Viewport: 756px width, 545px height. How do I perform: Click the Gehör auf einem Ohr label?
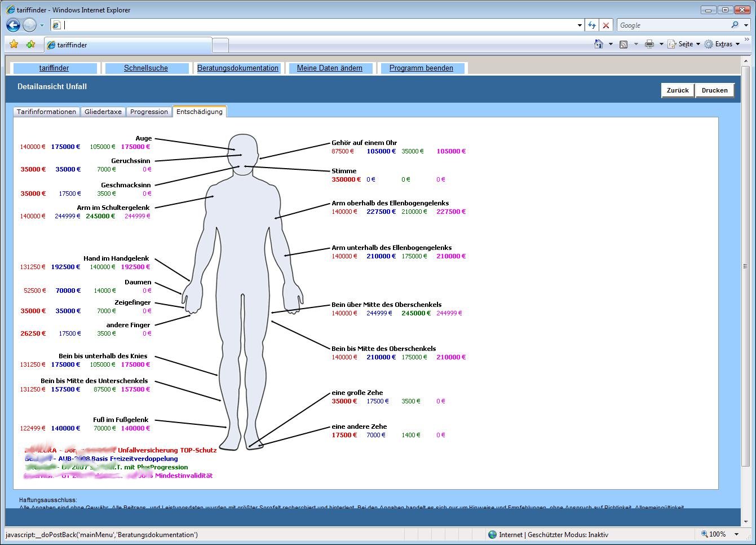[364, 143]
